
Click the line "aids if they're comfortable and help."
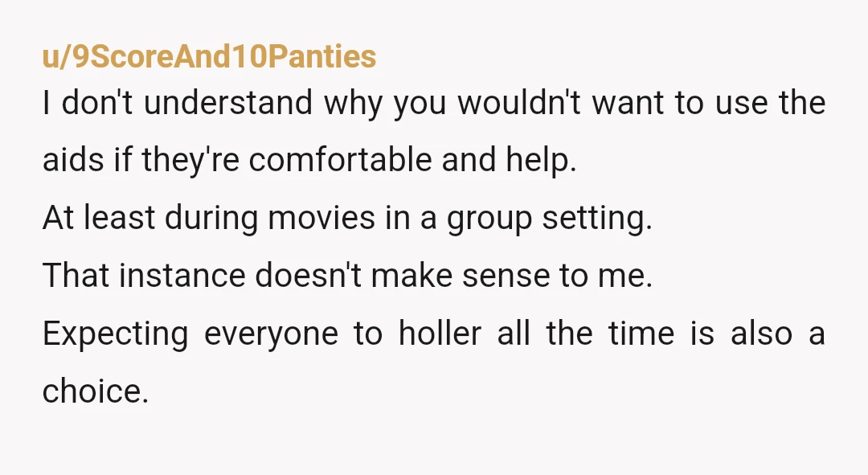(x=309, y=160)
